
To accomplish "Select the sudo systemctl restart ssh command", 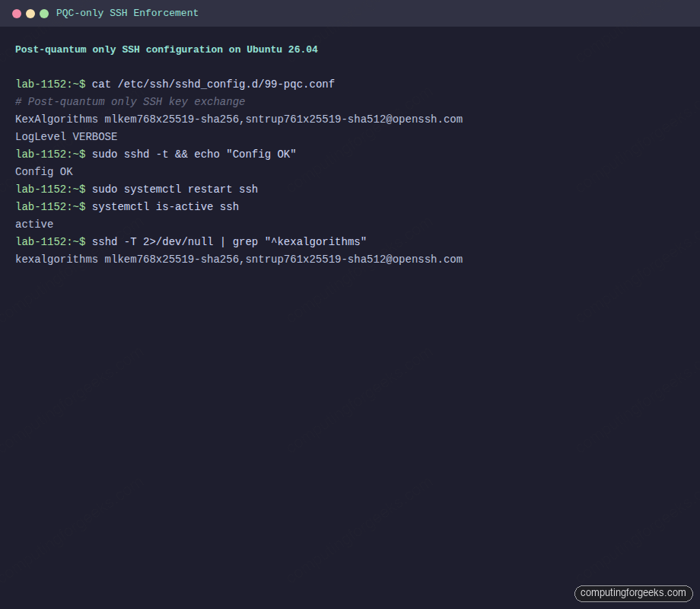I will click(175, 189).
